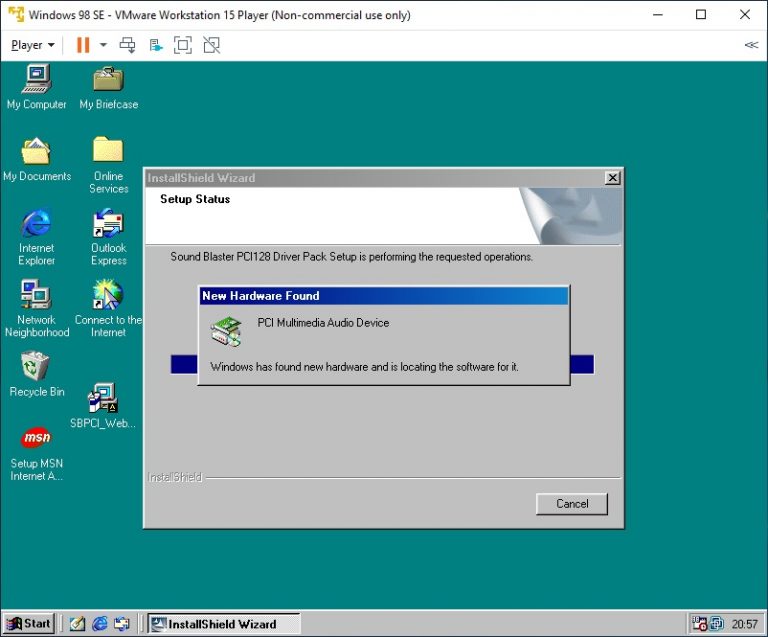Click VMware removable devices toolbar icon
This screenshot has width=768, height=637.
tap(156, 45)
